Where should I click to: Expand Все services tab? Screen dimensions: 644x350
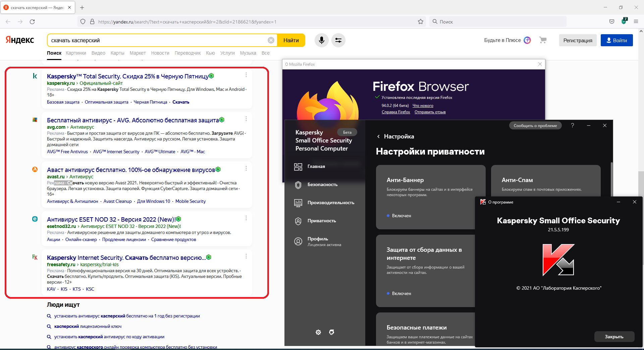(265, 53)
